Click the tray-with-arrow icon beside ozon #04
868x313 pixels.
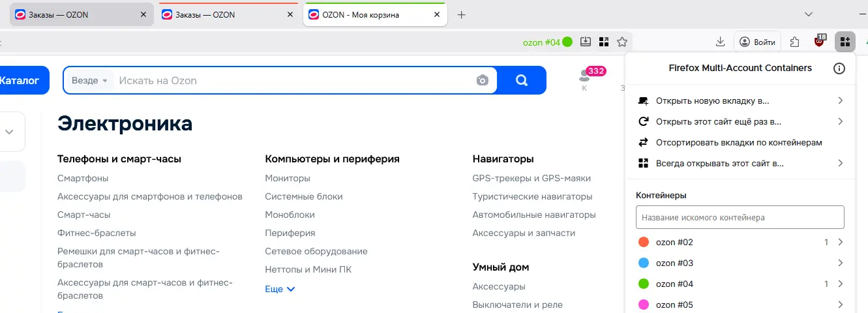(x=586, y=42)
